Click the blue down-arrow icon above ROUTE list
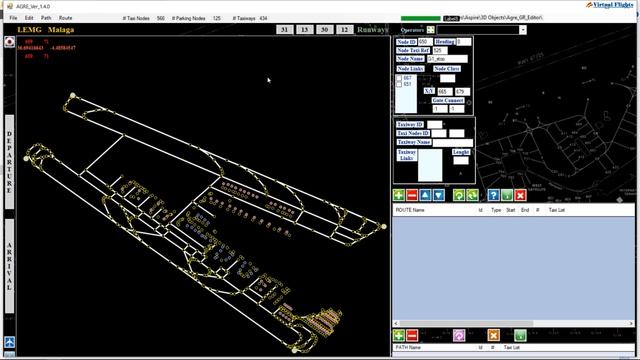Screen dimensions: 640x360 (439, 195)
